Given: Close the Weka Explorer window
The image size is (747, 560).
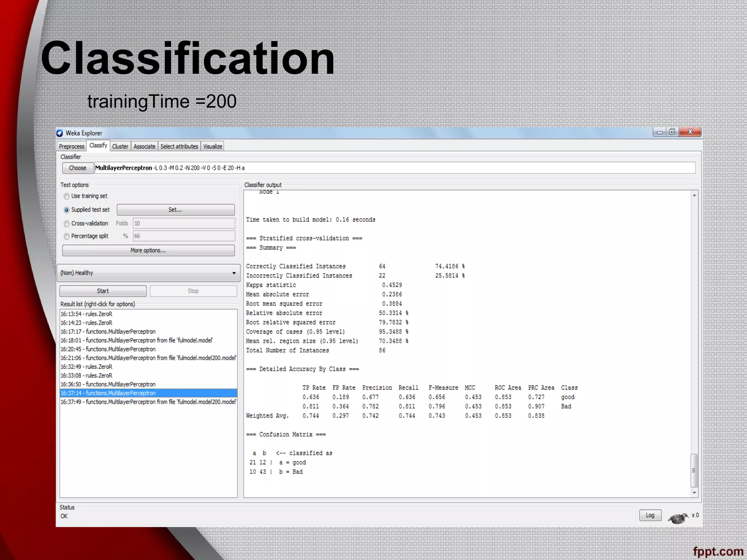Looking at the screenshot, I should point(690,132).
